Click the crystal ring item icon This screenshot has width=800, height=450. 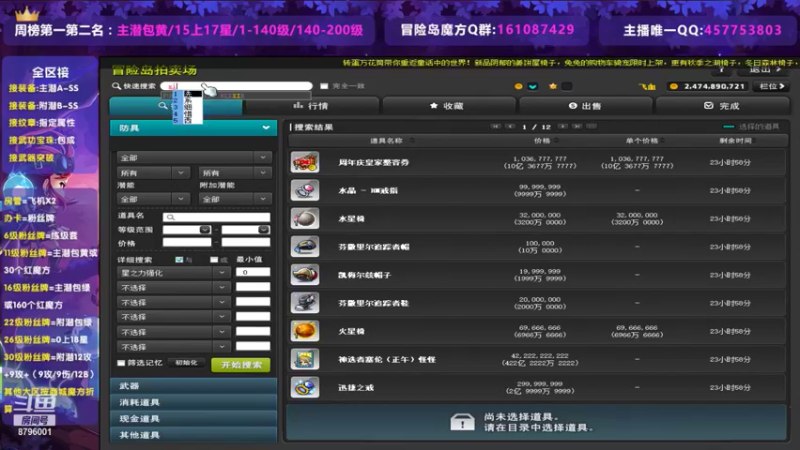(305, 190)
